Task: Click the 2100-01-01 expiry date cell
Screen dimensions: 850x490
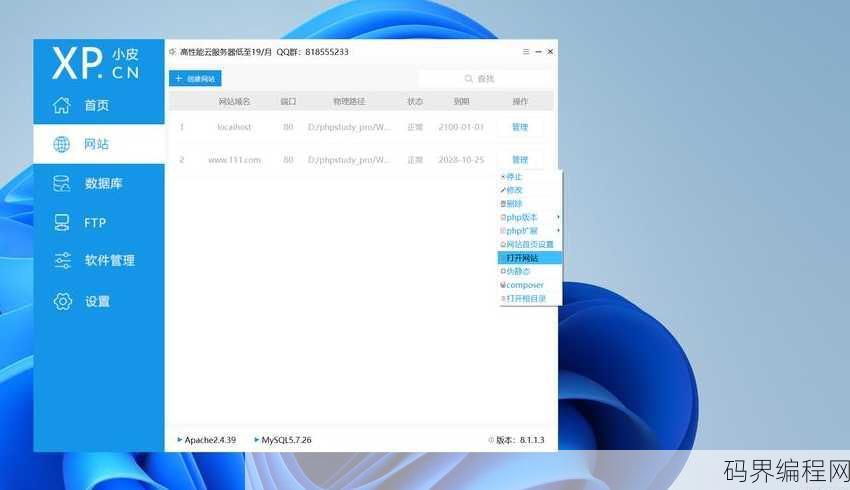Action: pos(461,127)
